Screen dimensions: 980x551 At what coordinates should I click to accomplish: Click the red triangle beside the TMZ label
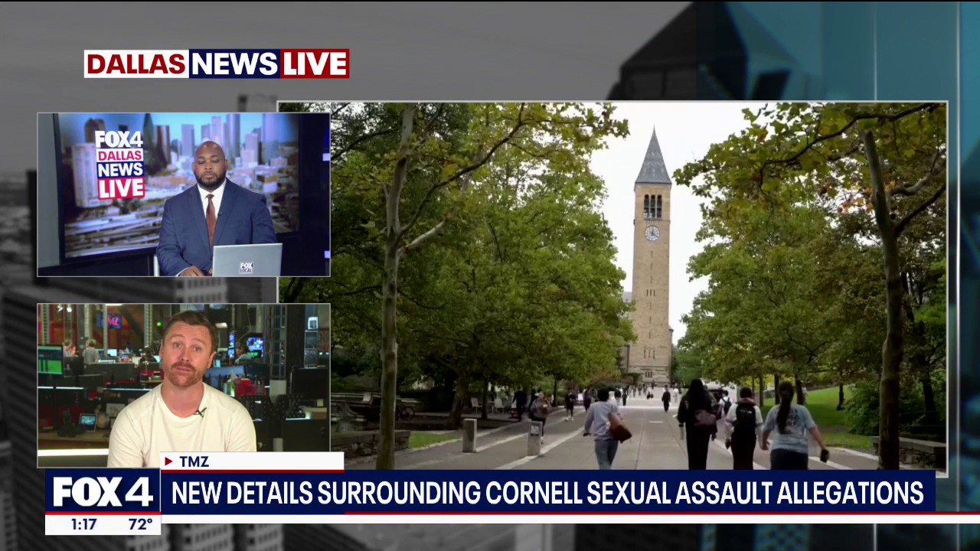pos(168,461)
